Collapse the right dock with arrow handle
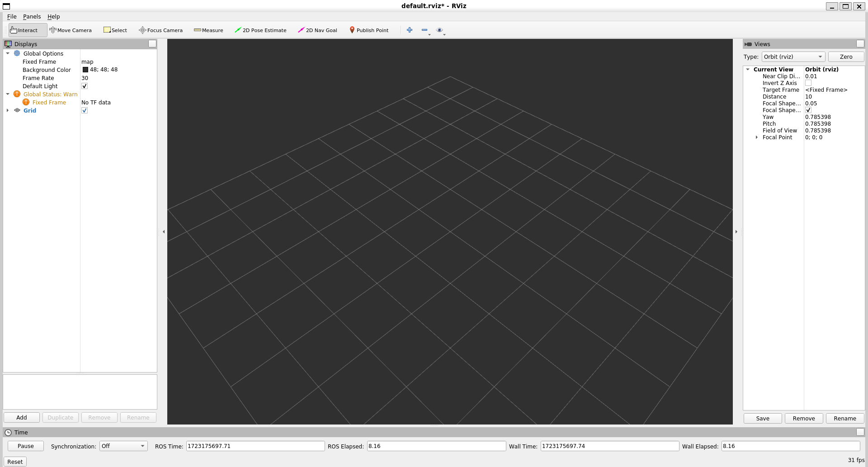868x467 pixels. point(736,231)
